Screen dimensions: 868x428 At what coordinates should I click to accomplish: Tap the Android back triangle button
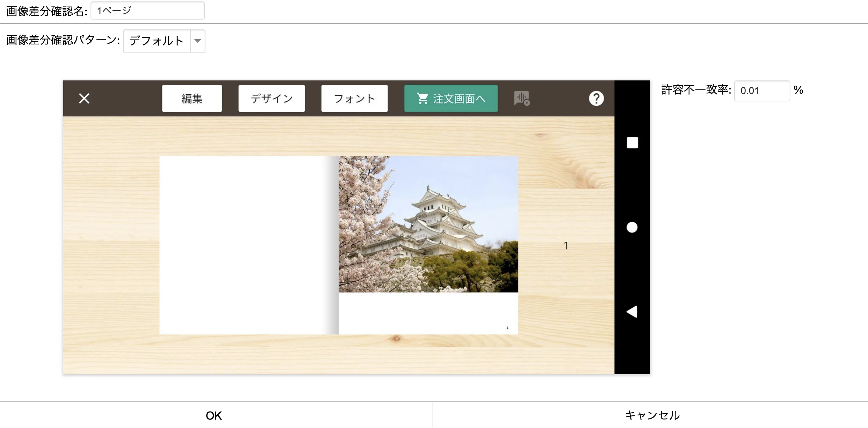coord(632,312)
